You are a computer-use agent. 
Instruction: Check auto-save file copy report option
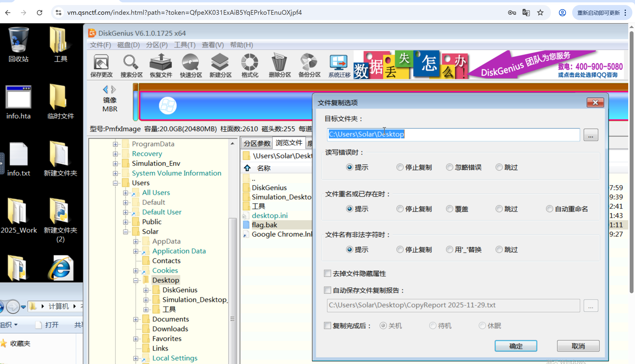pos(327,290)
